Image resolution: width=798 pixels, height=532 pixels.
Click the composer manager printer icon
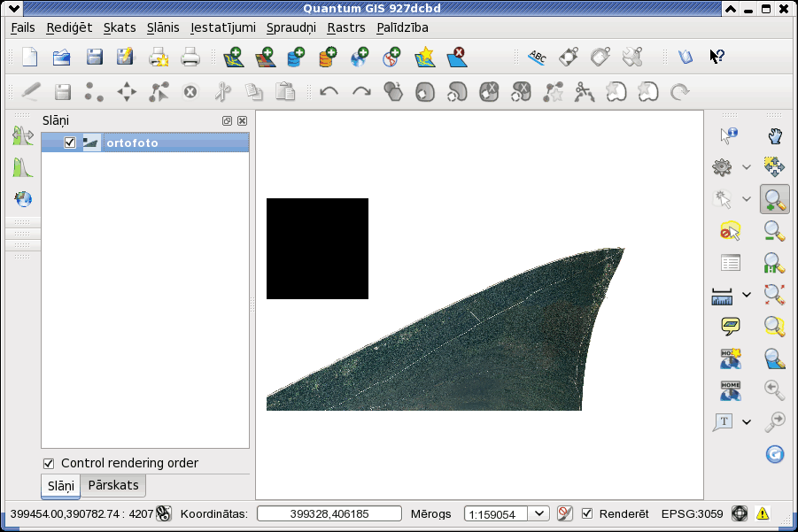190,57
